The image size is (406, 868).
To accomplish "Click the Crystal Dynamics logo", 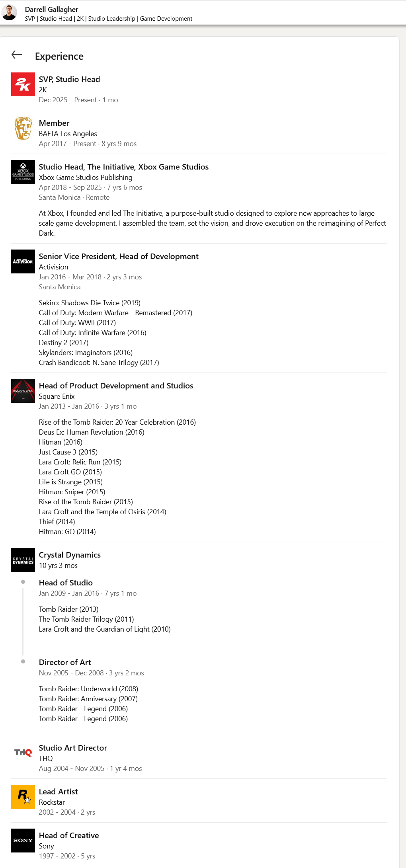I will (23, 560).
